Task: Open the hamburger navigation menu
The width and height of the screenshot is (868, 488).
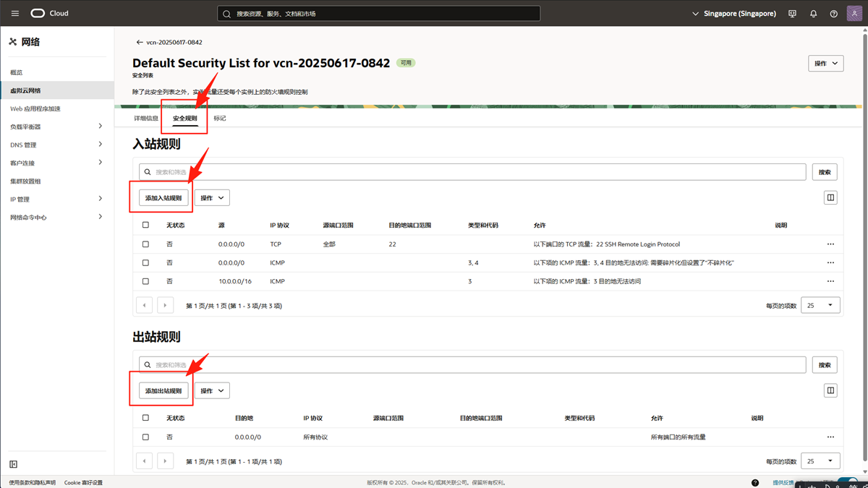Action: [x=15, y=14]
